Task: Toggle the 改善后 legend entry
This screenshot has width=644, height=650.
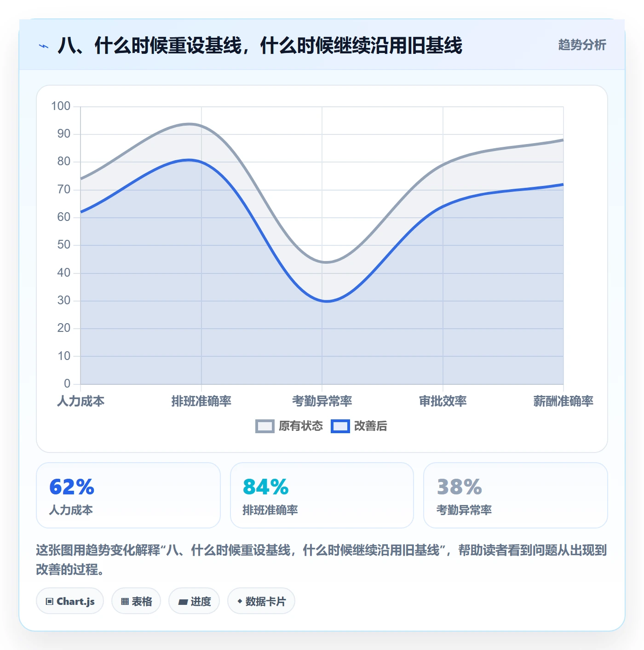Action: tap(359, 426)
